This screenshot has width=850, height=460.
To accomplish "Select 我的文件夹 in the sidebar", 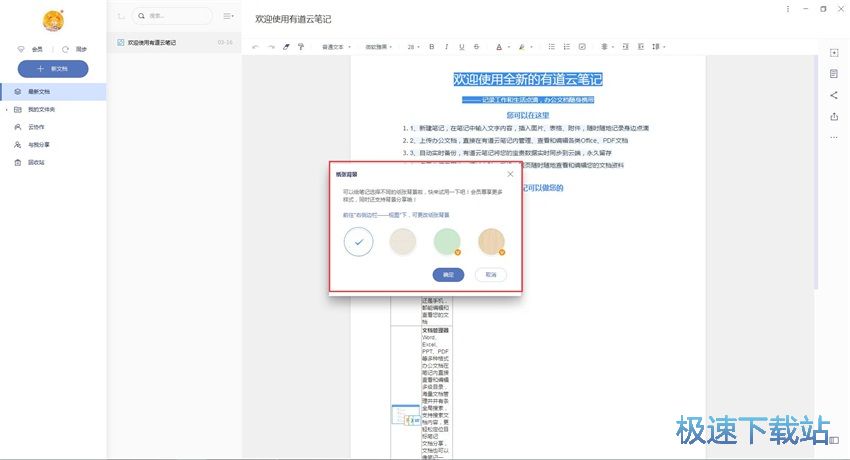I will tap(53, 109).
